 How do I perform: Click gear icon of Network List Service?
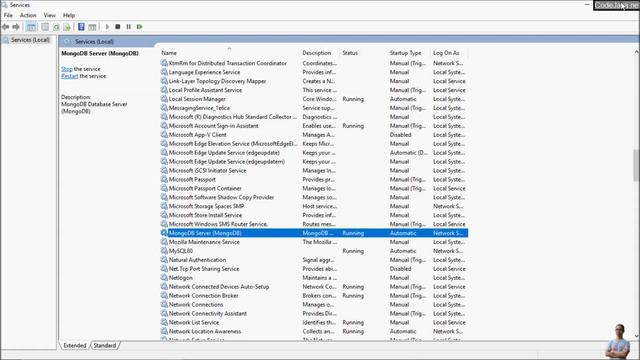(x=164, y=322)
